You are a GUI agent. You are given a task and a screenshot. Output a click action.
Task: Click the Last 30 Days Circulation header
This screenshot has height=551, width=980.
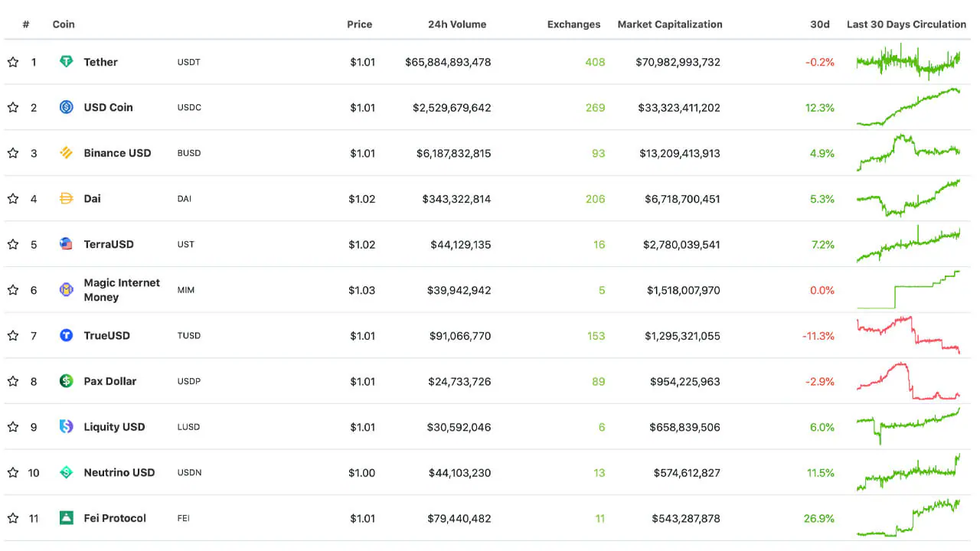coord(906,24)
